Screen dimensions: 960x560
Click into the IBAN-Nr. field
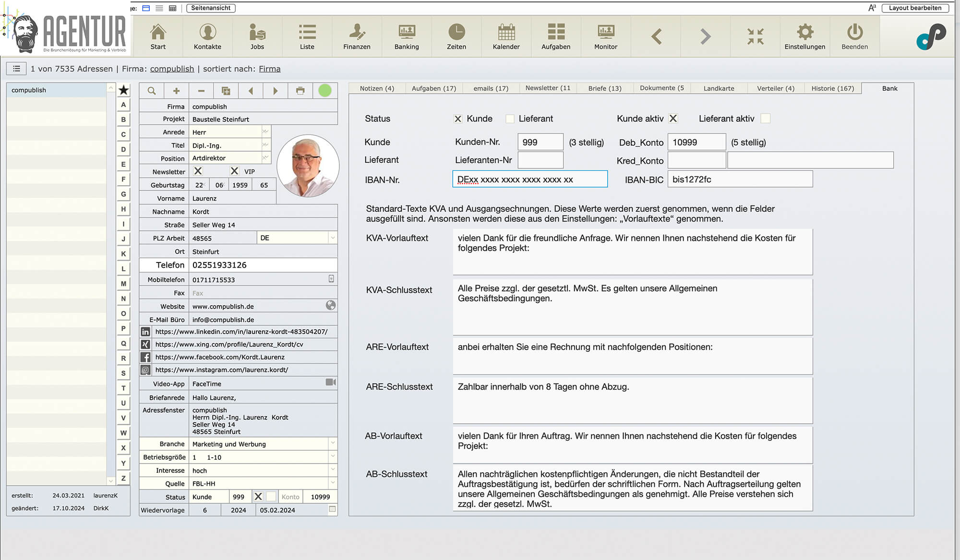pos(530,179)
